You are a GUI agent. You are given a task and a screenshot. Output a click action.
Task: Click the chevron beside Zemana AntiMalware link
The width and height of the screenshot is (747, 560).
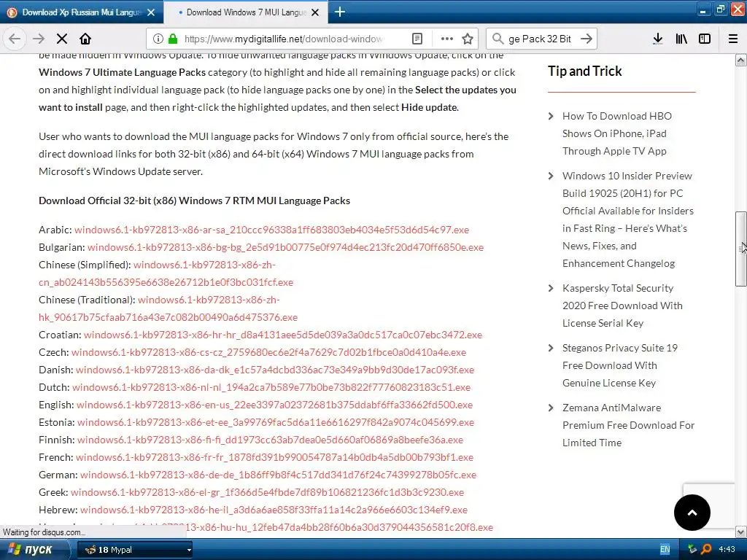551,408
